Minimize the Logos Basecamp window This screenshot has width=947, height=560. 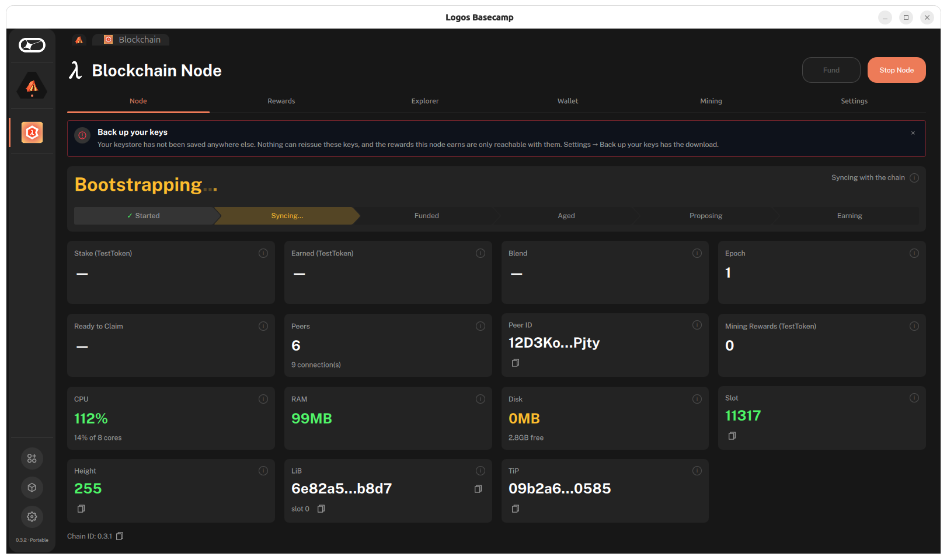[885, 17]
